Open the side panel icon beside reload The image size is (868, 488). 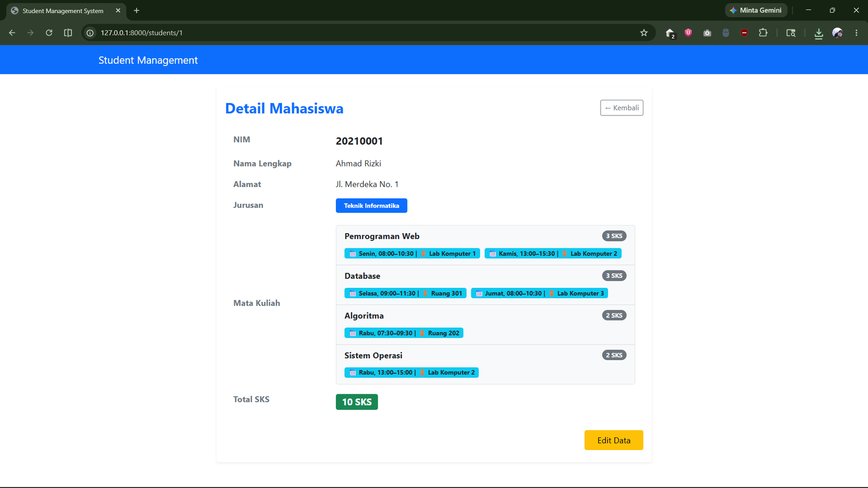(68, 33)
